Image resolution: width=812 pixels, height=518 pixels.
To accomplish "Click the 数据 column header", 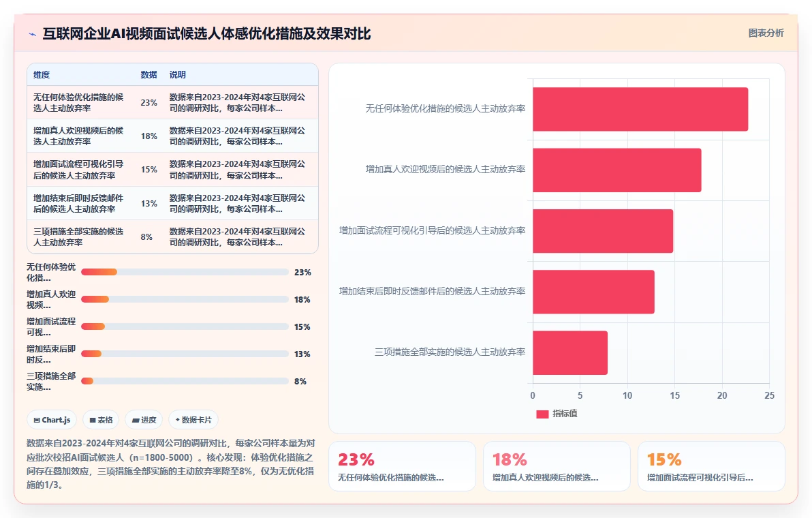I will pos(149,74).
